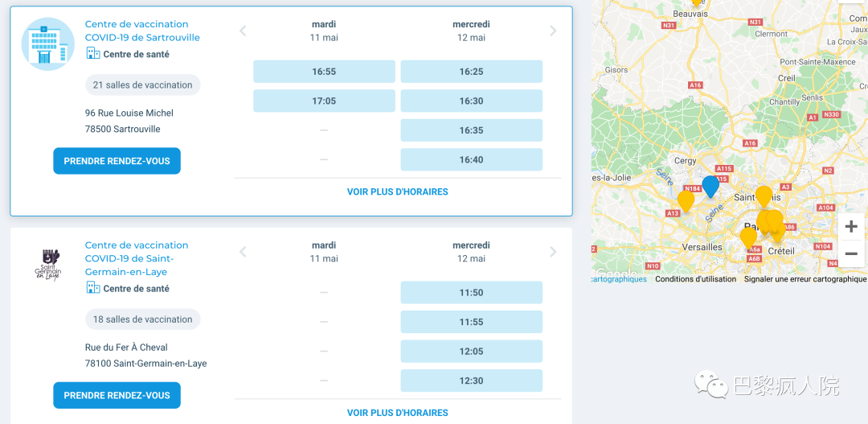Image resolution: width=868 pixels, height=424 pixels.
Task: Book appointment at Sartrouville centre
Action: 117,161
